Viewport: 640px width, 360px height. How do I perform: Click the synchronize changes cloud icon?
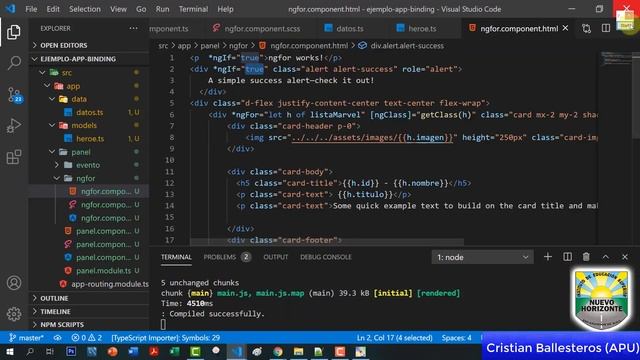pos(58,338)
